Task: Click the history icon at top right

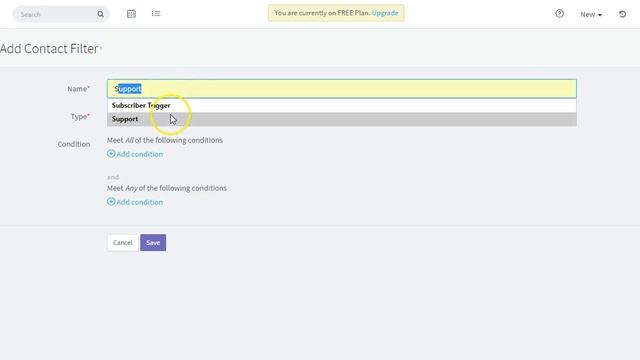Action: click(x=622, y=14)
